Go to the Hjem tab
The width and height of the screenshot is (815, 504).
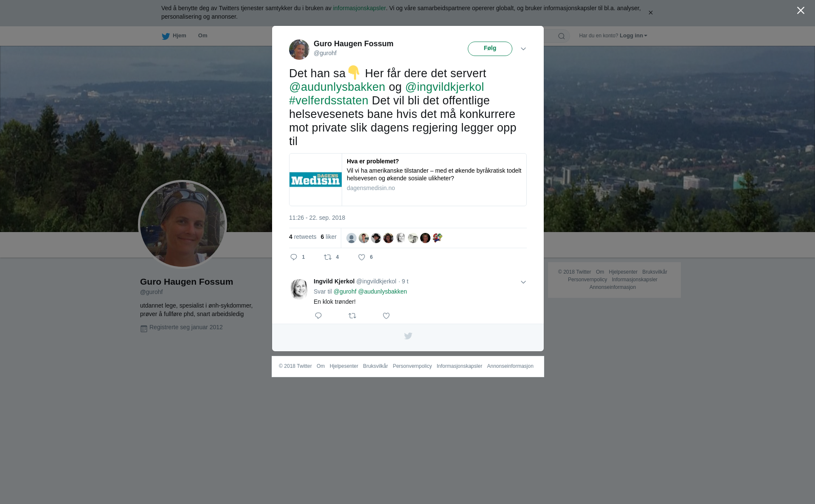click(x=174, y=36)
